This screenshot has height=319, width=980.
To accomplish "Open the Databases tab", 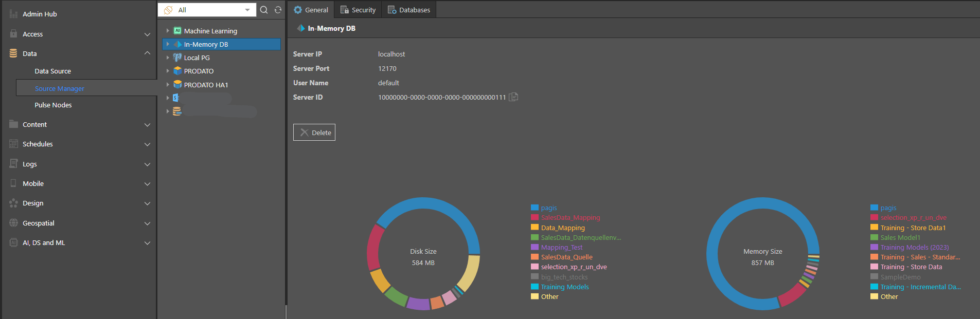I will pos(409,10).
